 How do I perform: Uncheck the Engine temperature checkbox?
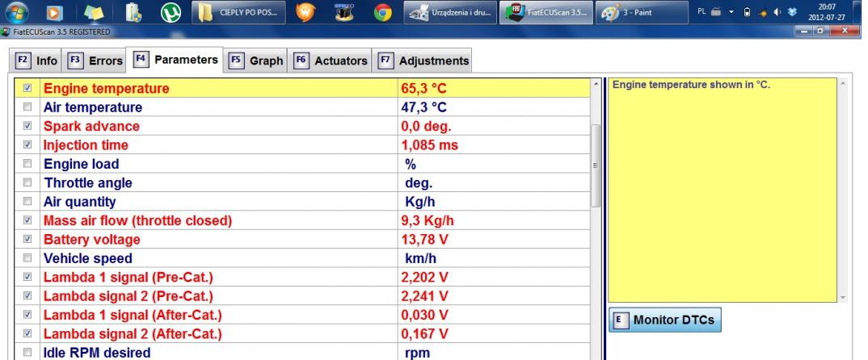click(27, 88)
